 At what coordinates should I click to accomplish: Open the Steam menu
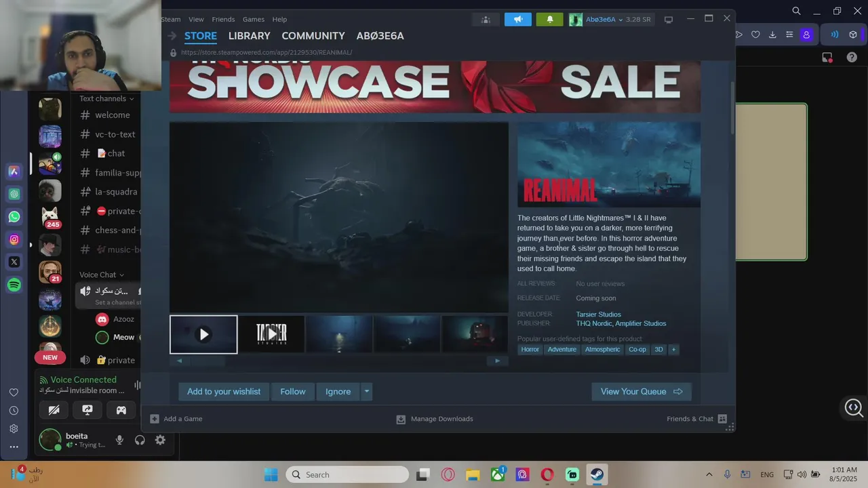[x=171, y=20]
